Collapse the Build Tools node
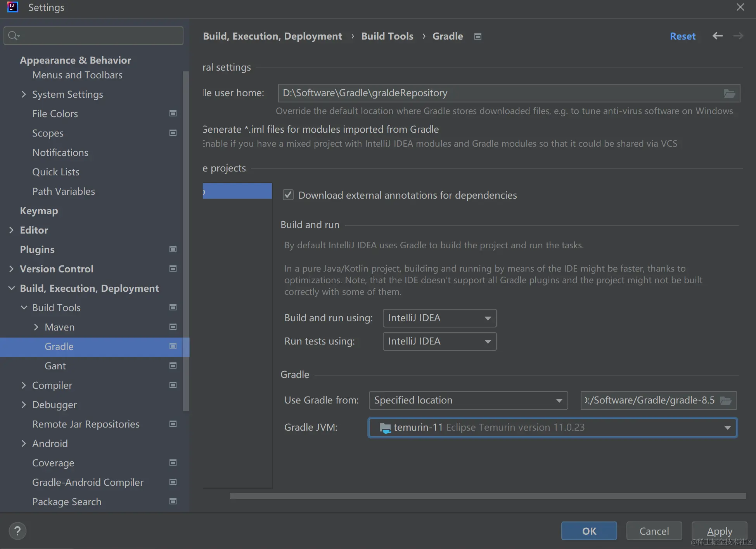 pyautogui.click(x=24, y=308)
